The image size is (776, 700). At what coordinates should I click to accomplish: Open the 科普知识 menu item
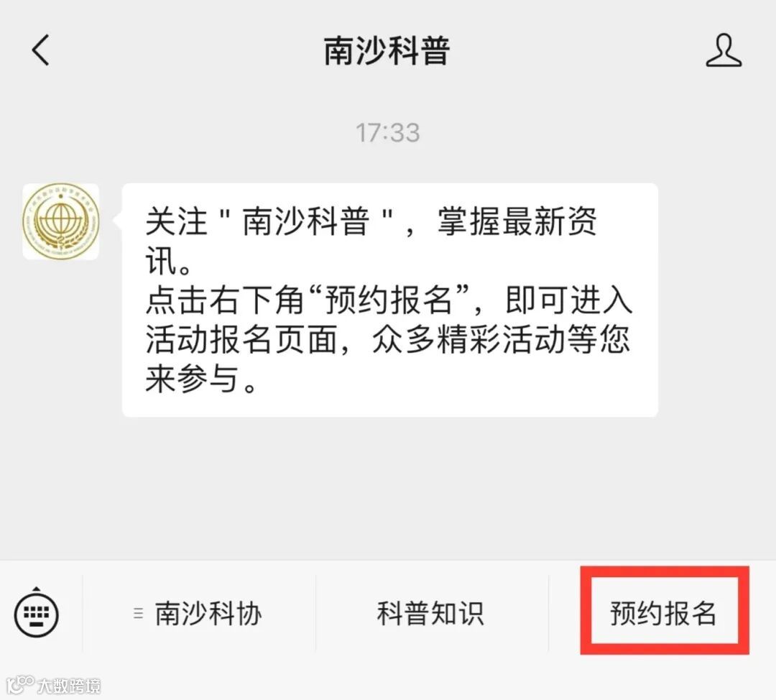[x=430, y=613]
